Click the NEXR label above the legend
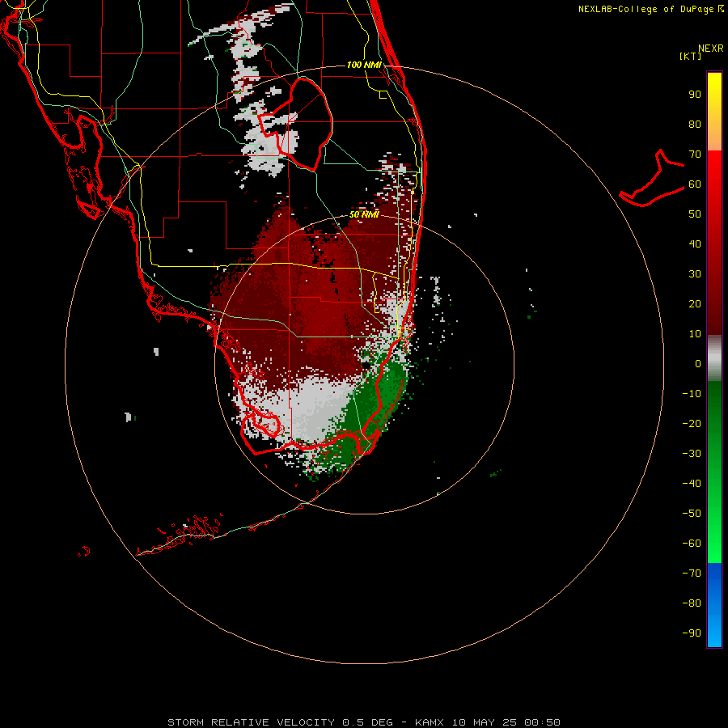The height and width of the screenshot is (728, 728). coord(710,49)
